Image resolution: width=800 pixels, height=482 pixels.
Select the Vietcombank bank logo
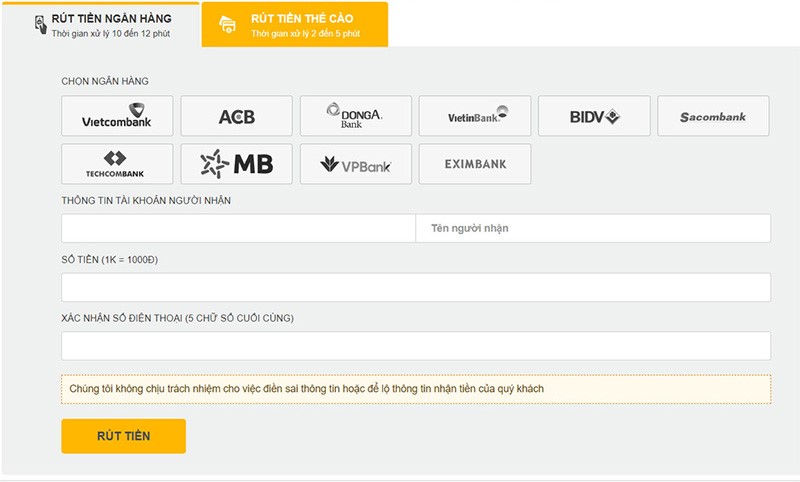[x=117, y=116]
